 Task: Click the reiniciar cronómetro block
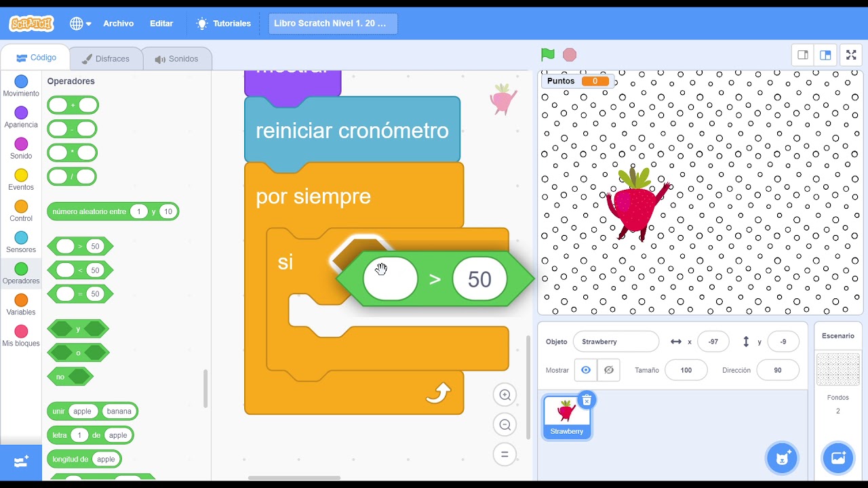pos(352,131)
